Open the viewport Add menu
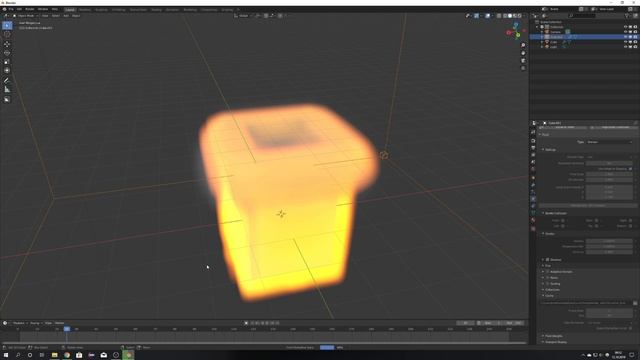This screenshot has width=640, height=360. click(66, 16)
